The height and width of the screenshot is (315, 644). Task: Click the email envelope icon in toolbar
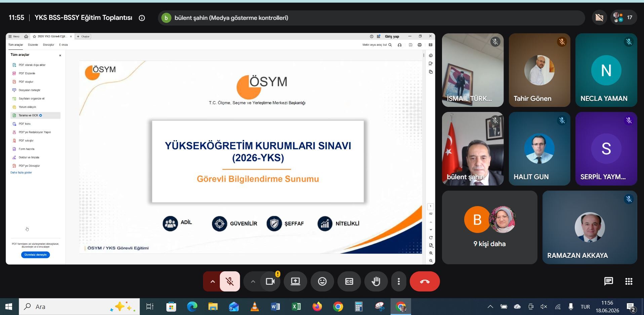(x=430, y=45)
